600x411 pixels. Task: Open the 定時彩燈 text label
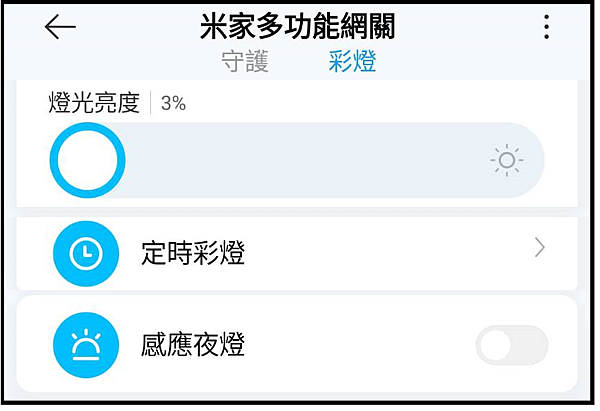[193, 253]
